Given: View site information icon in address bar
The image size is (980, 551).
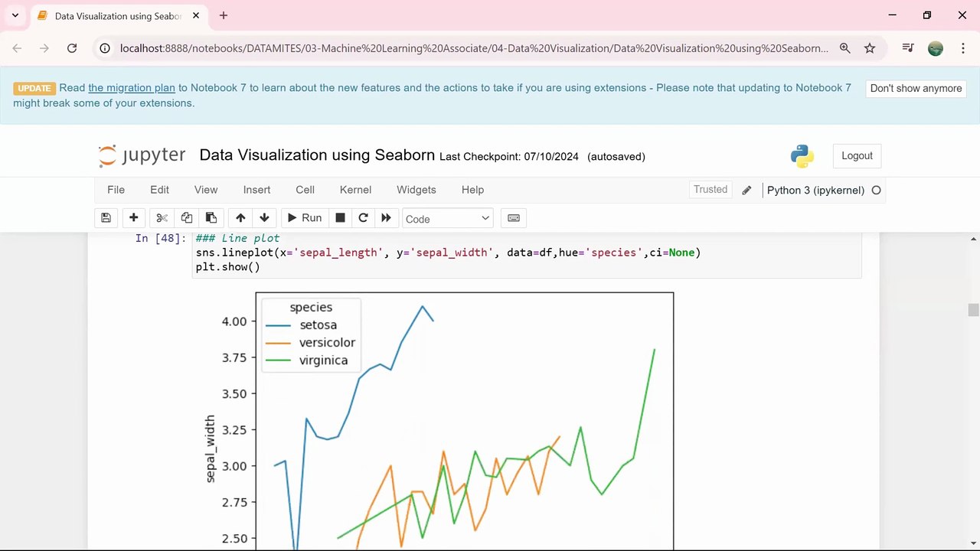Looking at the screenshot, I should (106, 48).
